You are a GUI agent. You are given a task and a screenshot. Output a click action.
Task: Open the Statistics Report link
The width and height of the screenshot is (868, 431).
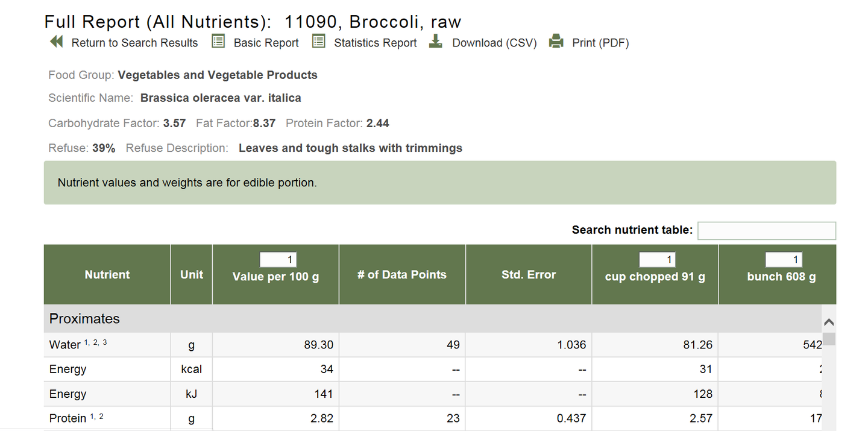point(375,43)
